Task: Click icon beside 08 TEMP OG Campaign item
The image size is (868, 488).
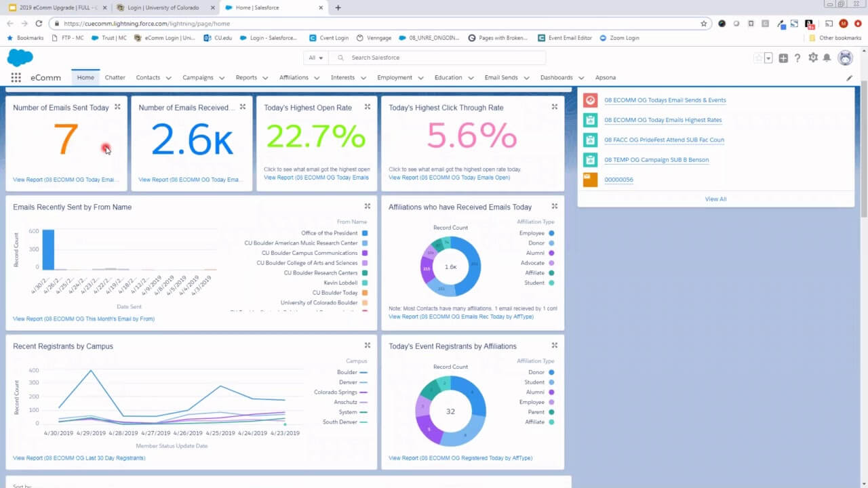Action: pyautogui.click(x=590, y=160)
